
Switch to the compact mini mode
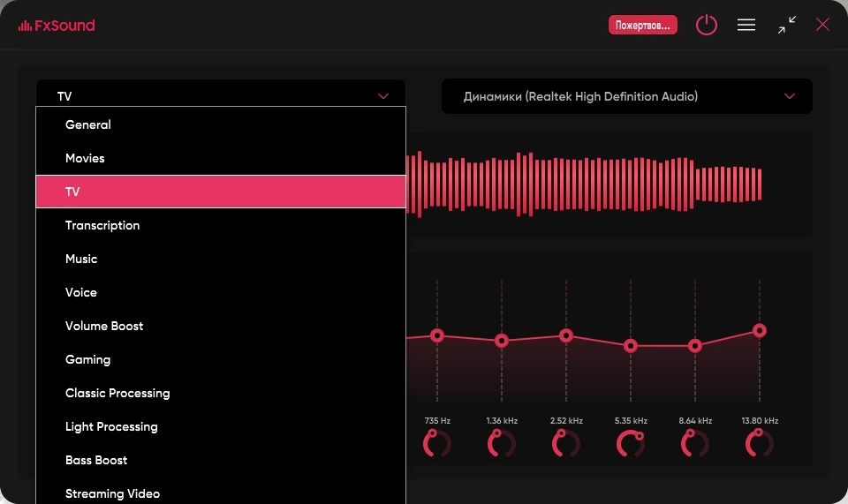pos(787,25)
